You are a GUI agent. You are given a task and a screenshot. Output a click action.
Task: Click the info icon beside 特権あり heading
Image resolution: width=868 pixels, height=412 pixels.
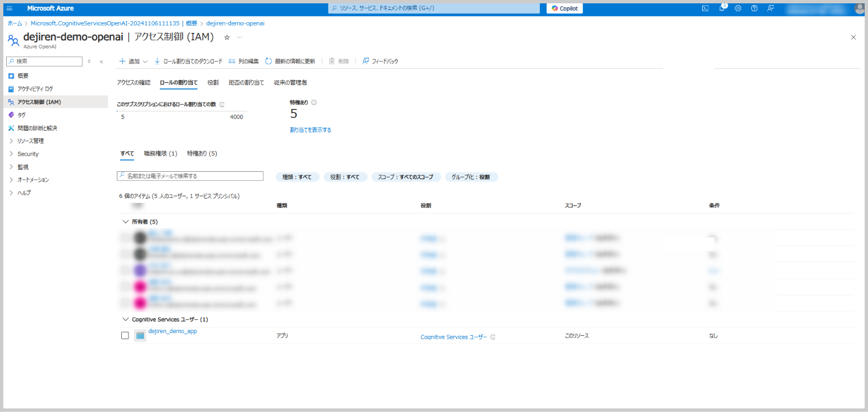(x=314, y=102)
